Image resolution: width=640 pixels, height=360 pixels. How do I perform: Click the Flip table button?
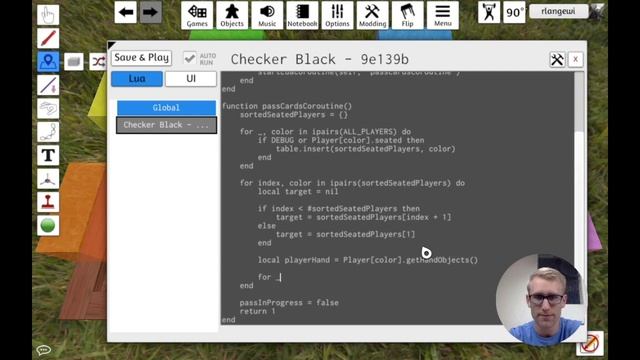point(407,15)
